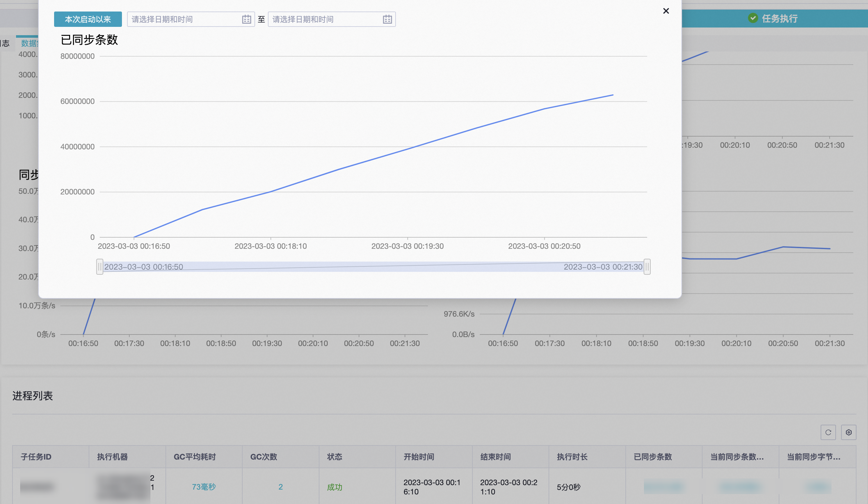Click the 已同步条数 chart title
Viewport: 868px width, 504px height.
coord(89,40)
